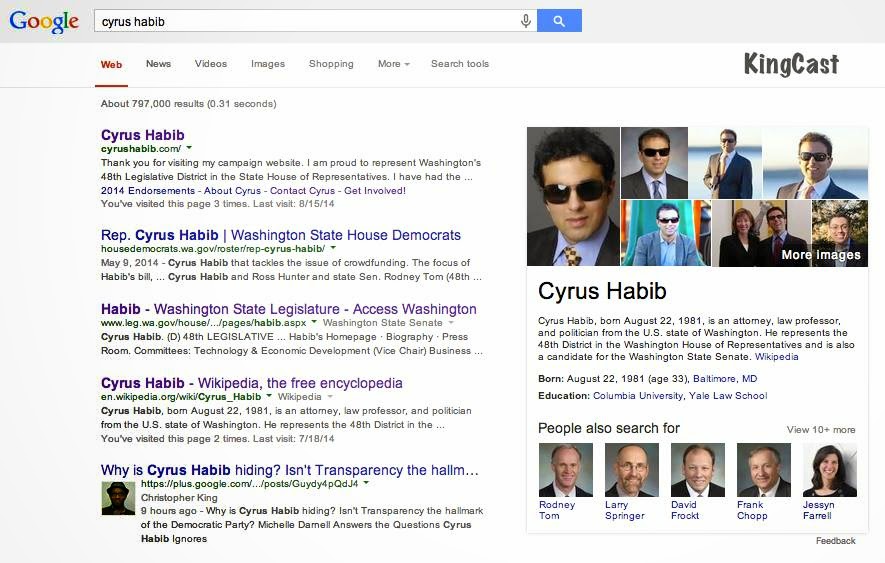The height and width of the screenshot is (563, 885).
Task: Switch to the Shopping tab
Action: pos(331,64)
